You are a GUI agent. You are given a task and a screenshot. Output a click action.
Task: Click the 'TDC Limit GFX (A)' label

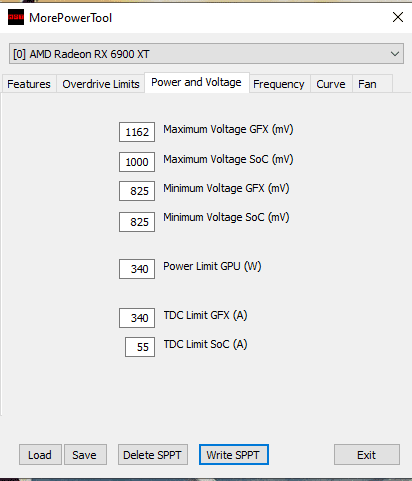(x=205, y=315)
